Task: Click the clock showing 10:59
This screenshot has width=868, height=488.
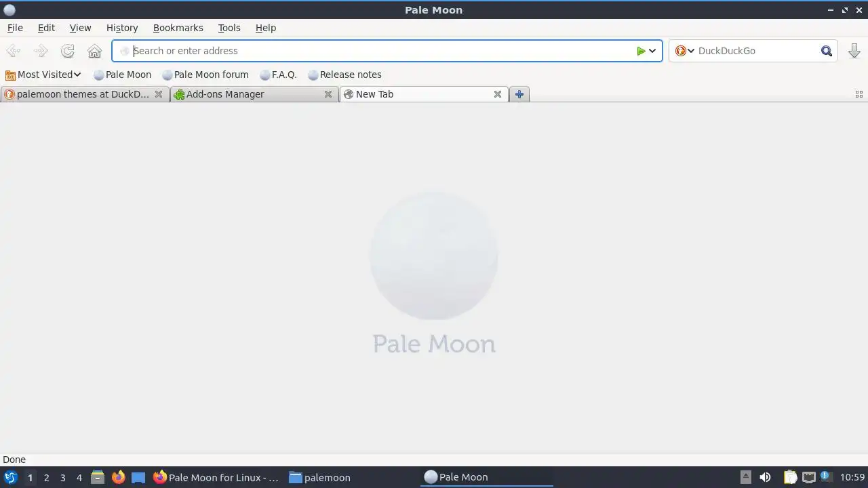Action: click(852, 478)
